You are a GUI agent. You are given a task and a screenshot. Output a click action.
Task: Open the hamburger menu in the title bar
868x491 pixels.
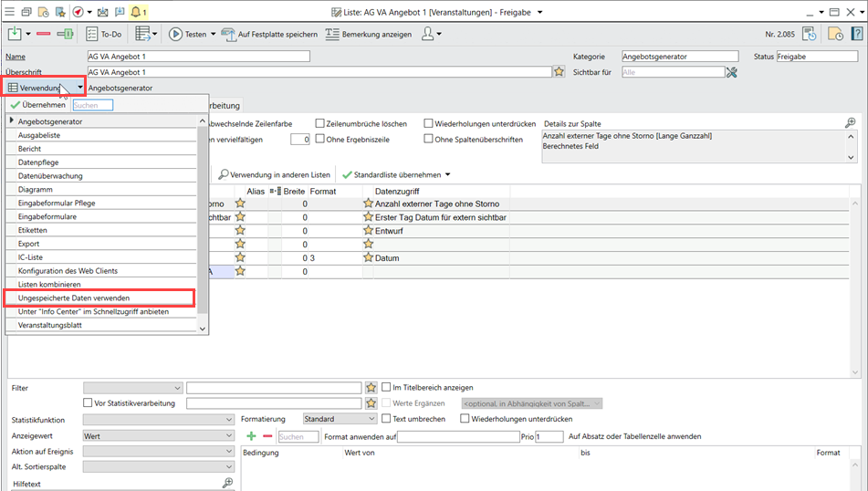pyautogui.click(x=9, y=12)
